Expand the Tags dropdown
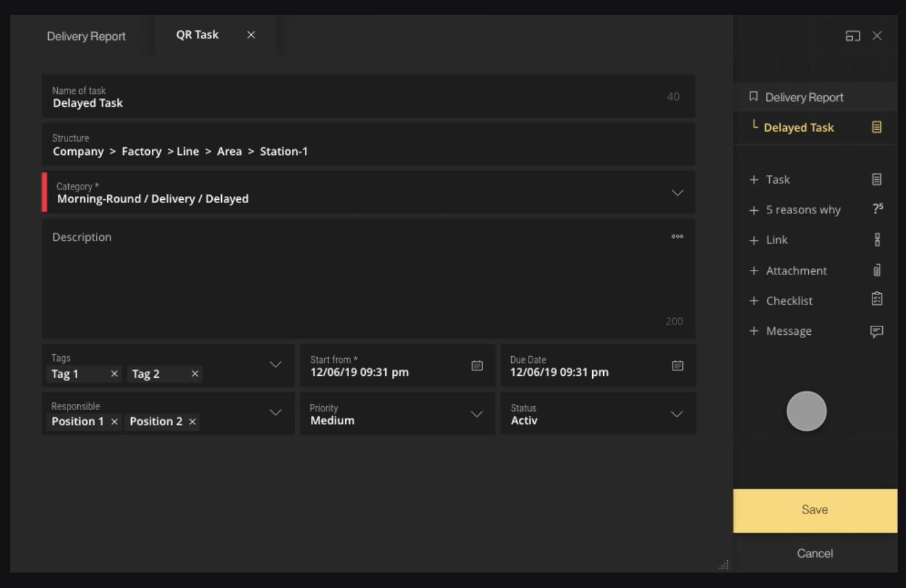906x588 pixels. (275, 364)
